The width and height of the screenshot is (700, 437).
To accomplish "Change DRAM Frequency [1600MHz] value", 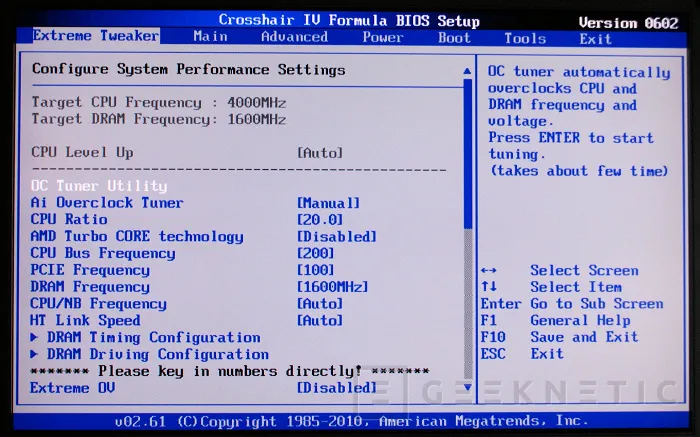I will point(333,287).
